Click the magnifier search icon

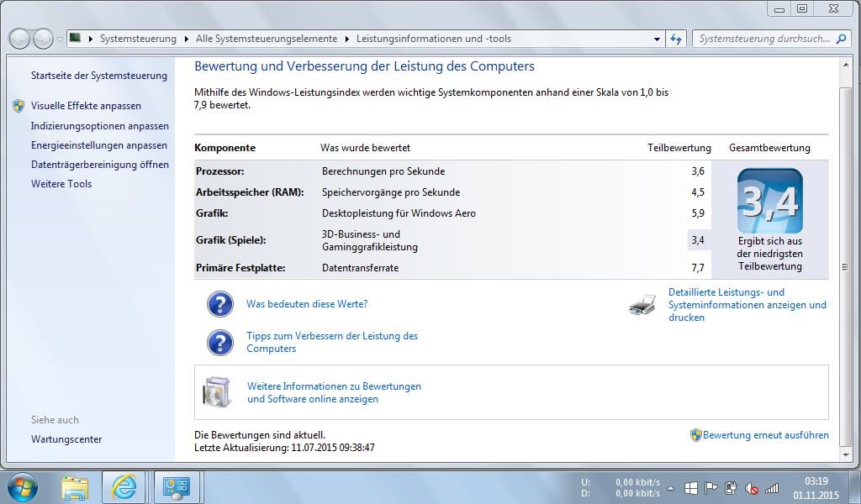[841, 39]
